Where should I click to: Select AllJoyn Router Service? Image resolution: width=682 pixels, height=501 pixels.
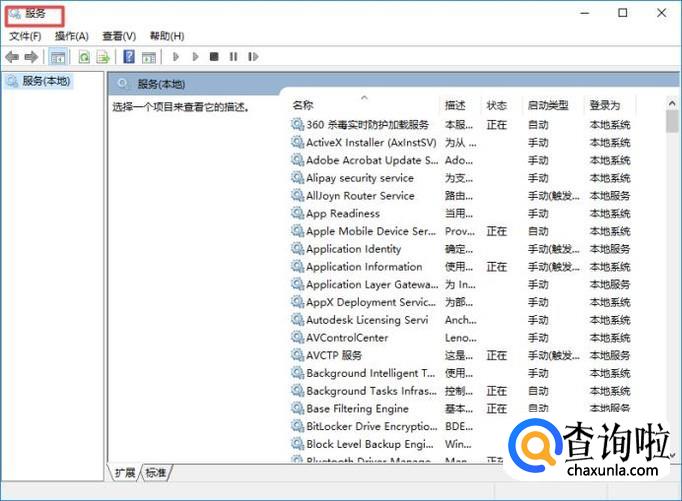(461, 196)
